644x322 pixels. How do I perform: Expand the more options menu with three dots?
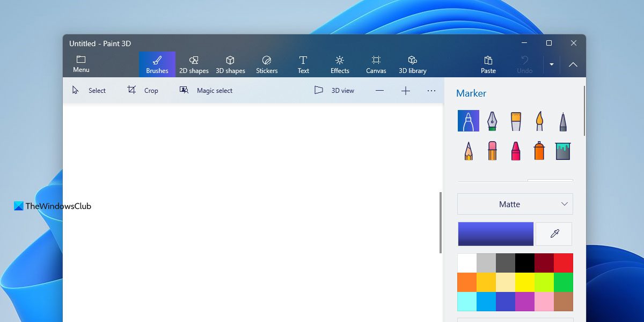click(x=431, y=90)
